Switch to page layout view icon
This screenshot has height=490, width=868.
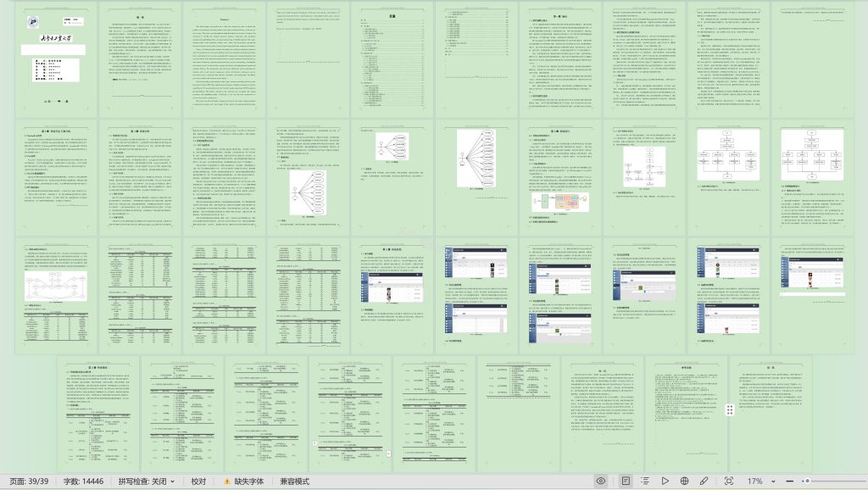(x=626, y=482)
